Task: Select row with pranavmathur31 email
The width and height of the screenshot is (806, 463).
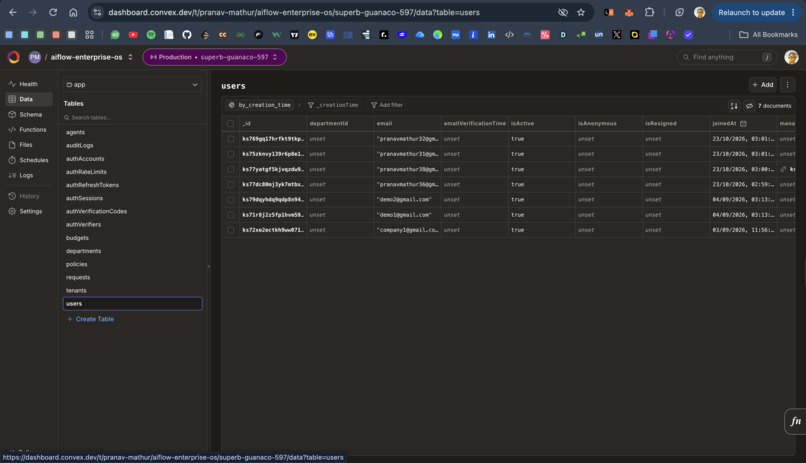Action: 230,154
